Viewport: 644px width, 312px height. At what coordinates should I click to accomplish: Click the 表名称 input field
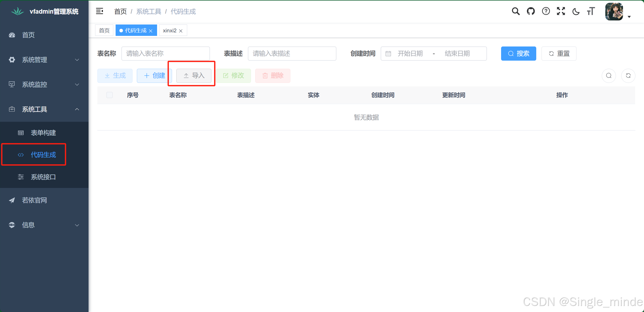(165, 54)
